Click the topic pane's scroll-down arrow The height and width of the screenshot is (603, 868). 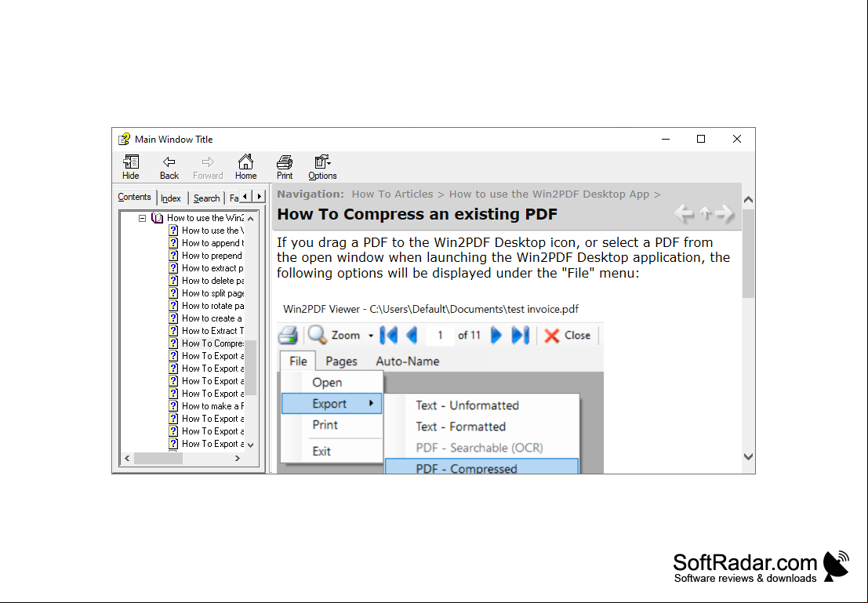coord(749,457)
